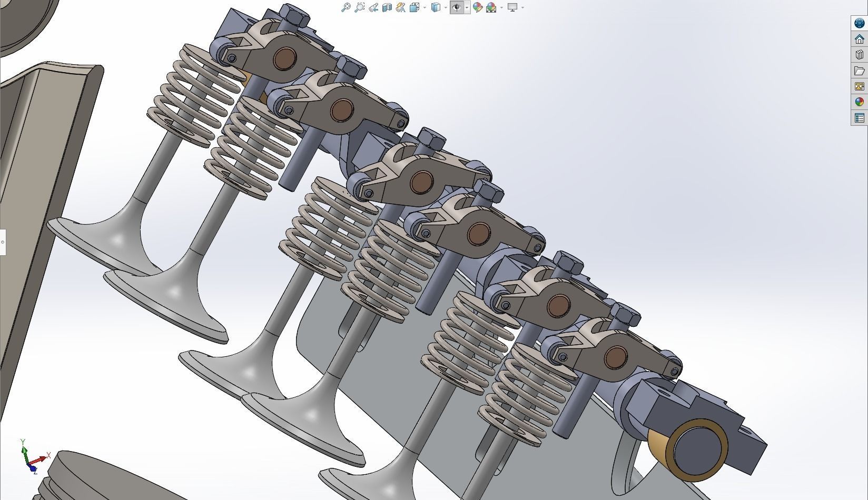868x500 pixels.
Task: Activate the Zoom to Area tool
Action: (x=360, y=7)
